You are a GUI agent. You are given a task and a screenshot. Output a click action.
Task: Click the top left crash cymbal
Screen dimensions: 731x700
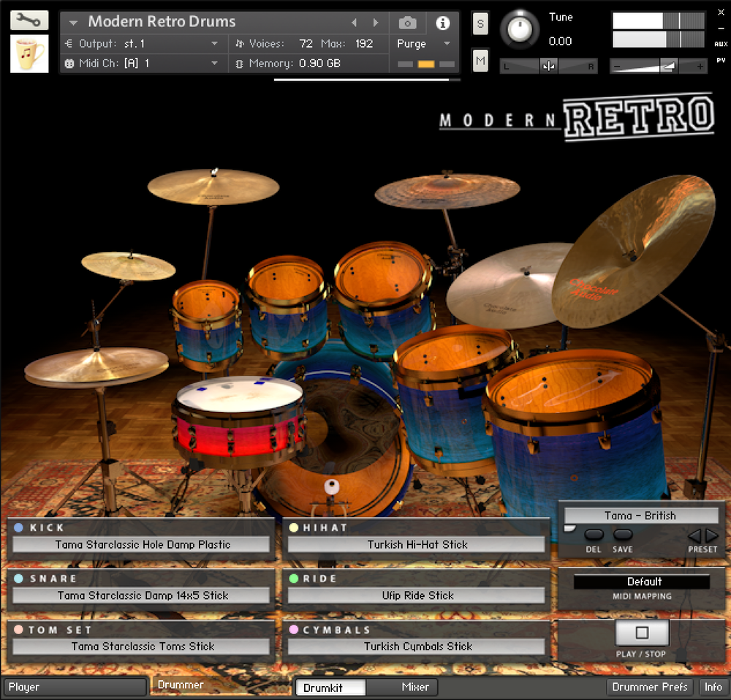213,187
